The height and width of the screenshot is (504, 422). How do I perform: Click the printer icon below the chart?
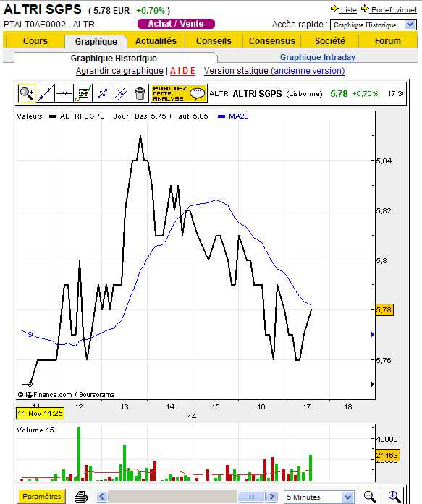pos(81,496)
